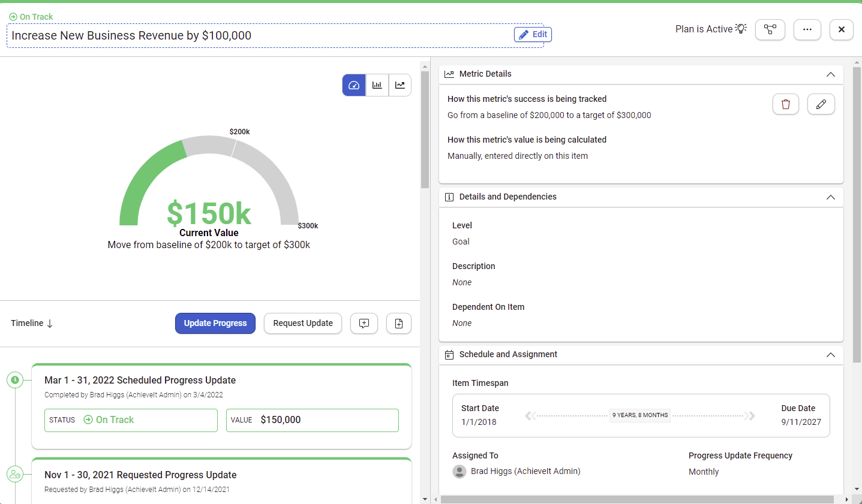The height and width of the screenshot is (504, 862).
Task: Collapse the Metric Details section
Action: point(831,74)
